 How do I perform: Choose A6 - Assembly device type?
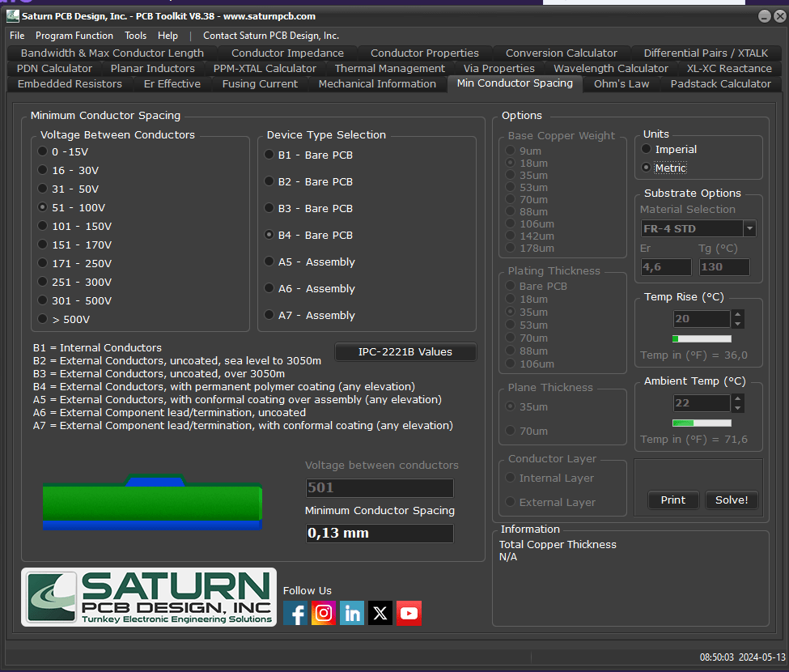(x=310, y=288)
